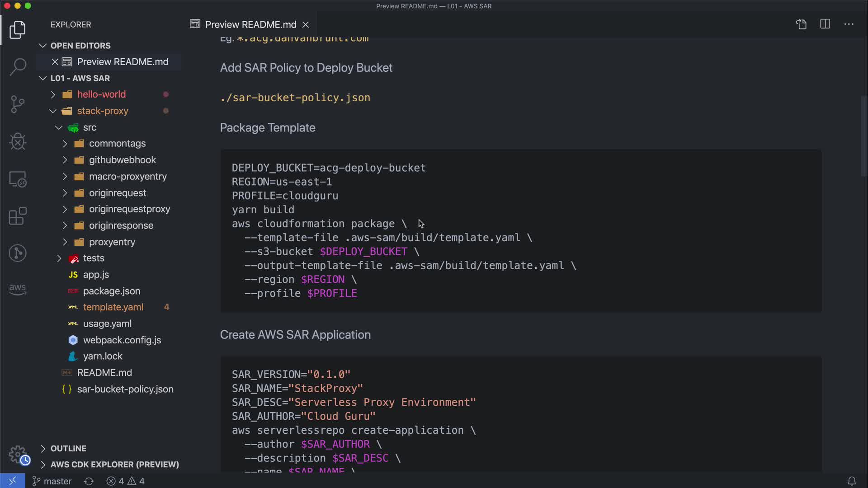Image resolution: width=868 pixels, height=488 pixels.
Task: Click the master branch in status bar
Action: [x=52, y=481]
